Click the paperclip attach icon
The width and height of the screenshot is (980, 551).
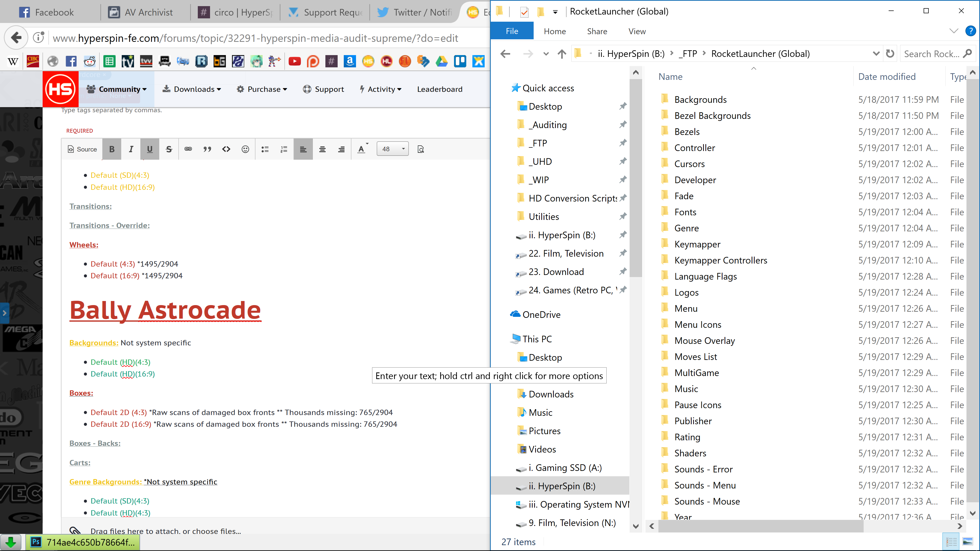point(75,531)
